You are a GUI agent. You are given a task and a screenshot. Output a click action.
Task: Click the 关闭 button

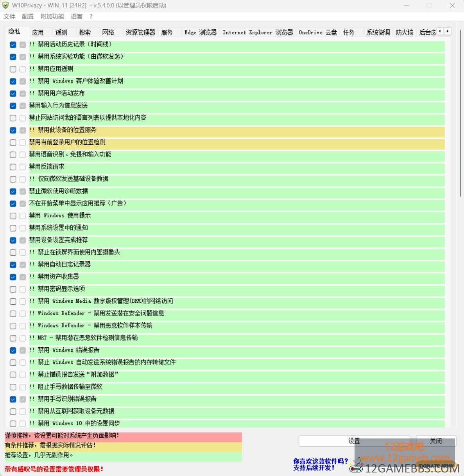click(x=436, y=441)
